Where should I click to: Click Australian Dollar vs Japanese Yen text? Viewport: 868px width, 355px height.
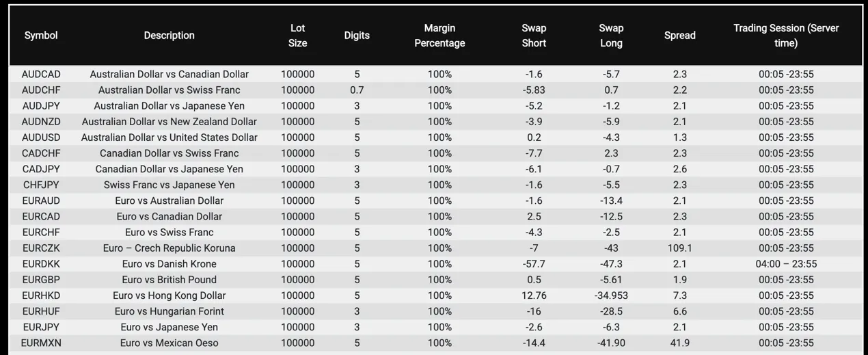(x=169, y=105)
